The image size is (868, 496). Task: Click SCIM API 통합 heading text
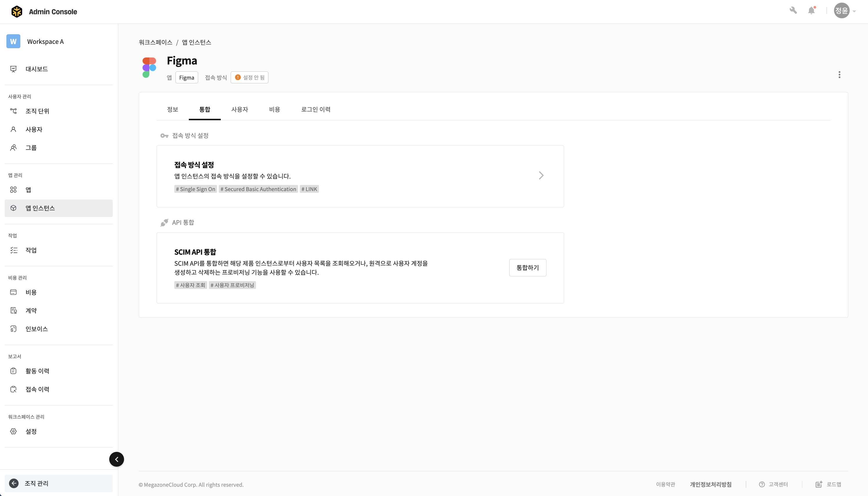[x=195, y=252]
